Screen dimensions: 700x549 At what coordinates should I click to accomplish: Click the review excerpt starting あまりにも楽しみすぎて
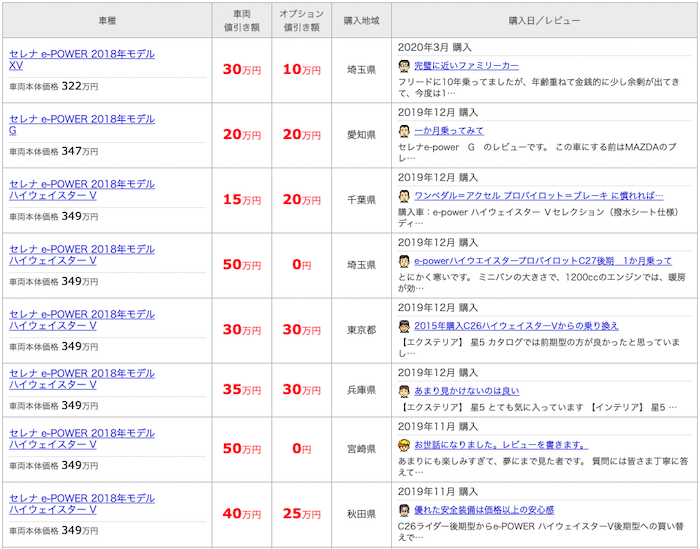(543, 467)
